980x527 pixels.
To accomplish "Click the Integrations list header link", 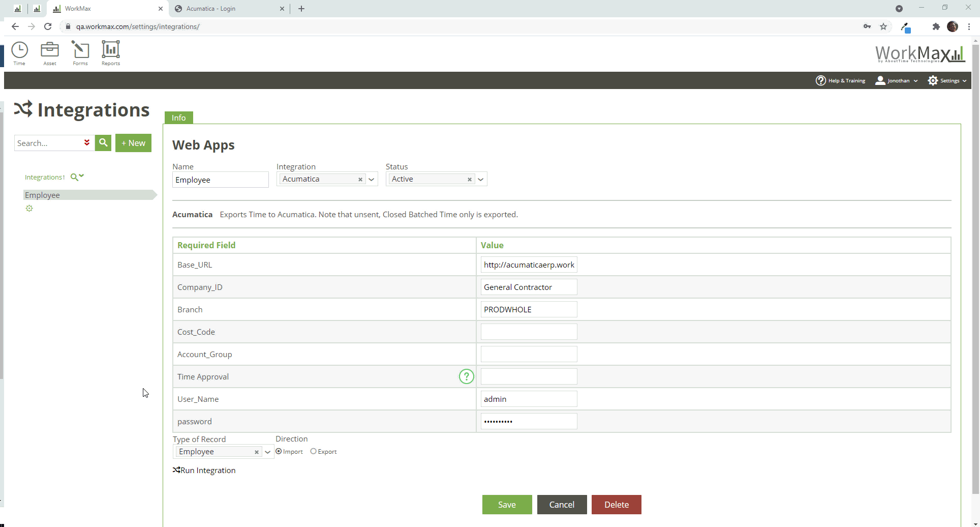I will pyautogui.click(x=45, y=177).
